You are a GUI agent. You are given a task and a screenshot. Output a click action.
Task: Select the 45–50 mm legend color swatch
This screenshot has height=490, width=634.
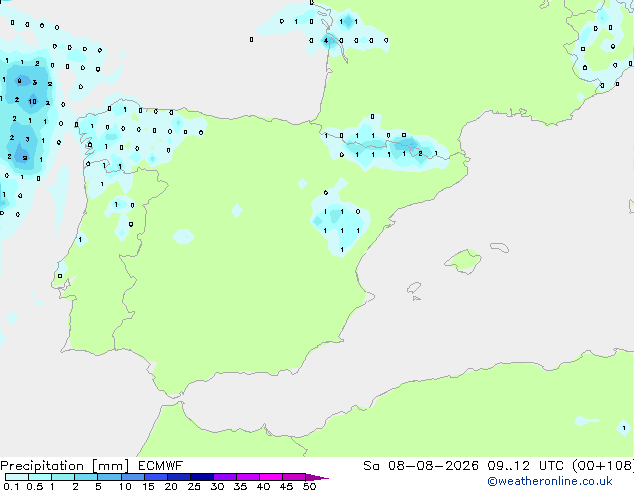tap(294, 477)
